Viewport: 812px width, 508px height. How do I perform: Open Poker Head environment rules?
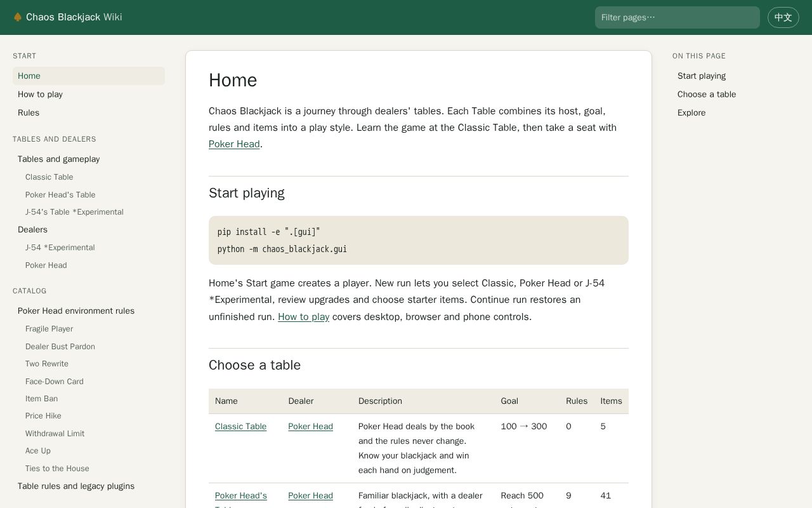[x=89, y=311]
